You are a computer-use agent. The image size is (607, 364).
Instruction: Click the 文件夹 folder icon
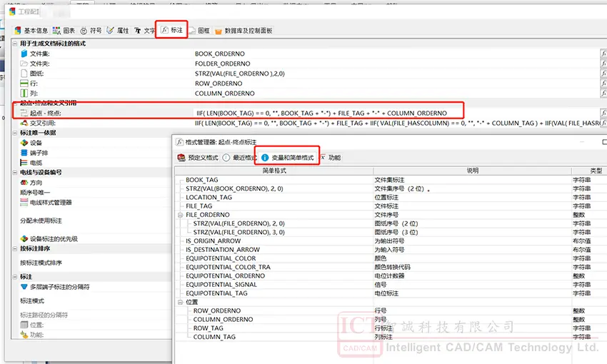click(24, 64)
